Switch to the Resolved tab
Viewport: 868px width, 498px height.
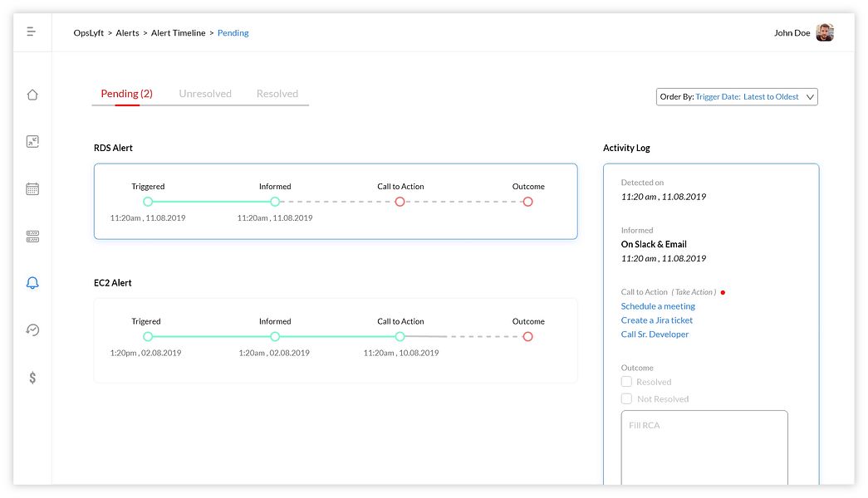tap(277, 94)
